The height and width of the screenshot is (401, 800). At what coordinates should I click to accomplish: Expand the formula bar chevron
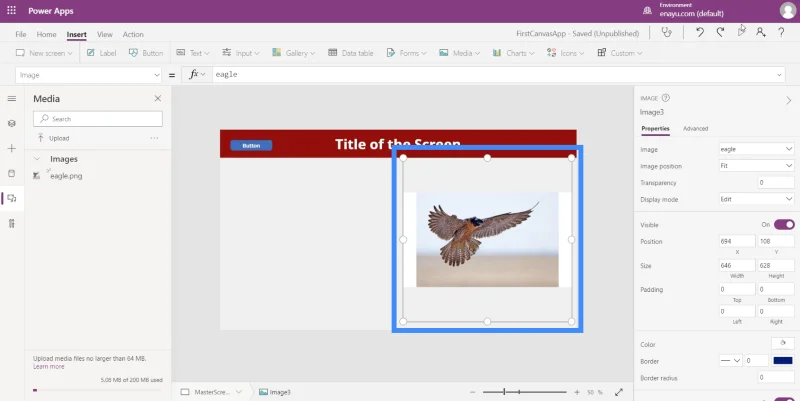[x=779, y=75]
